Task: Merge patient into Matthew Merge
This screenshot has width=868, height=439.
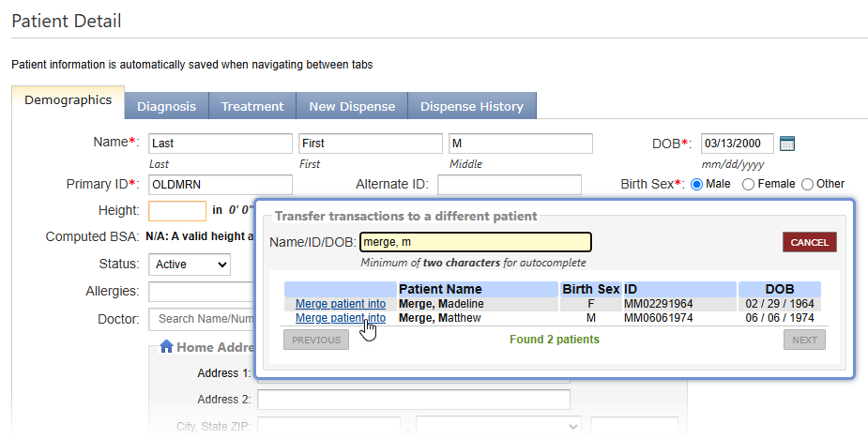Action: (x=340, y=318)
